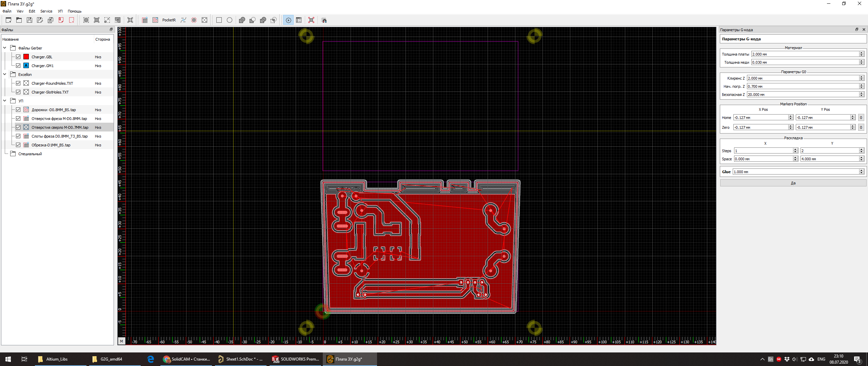Click the red close-file icon in toolbar

tap(72, 20)
